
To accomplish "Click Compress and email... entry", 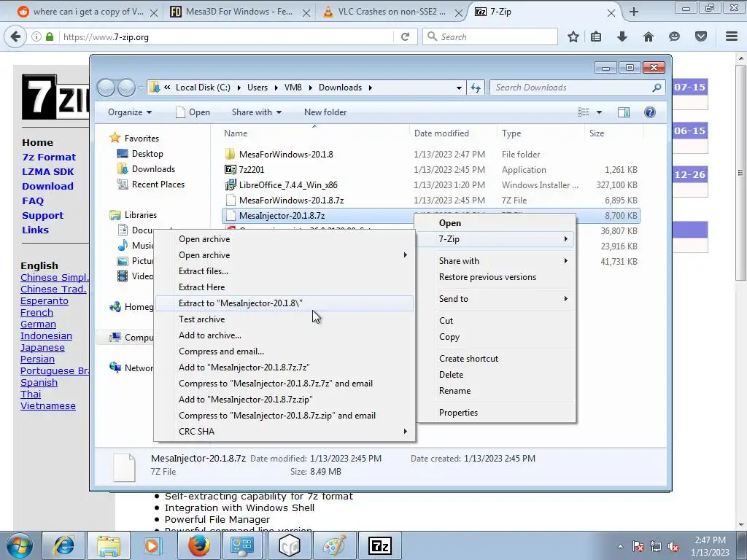I will [285, 351].
